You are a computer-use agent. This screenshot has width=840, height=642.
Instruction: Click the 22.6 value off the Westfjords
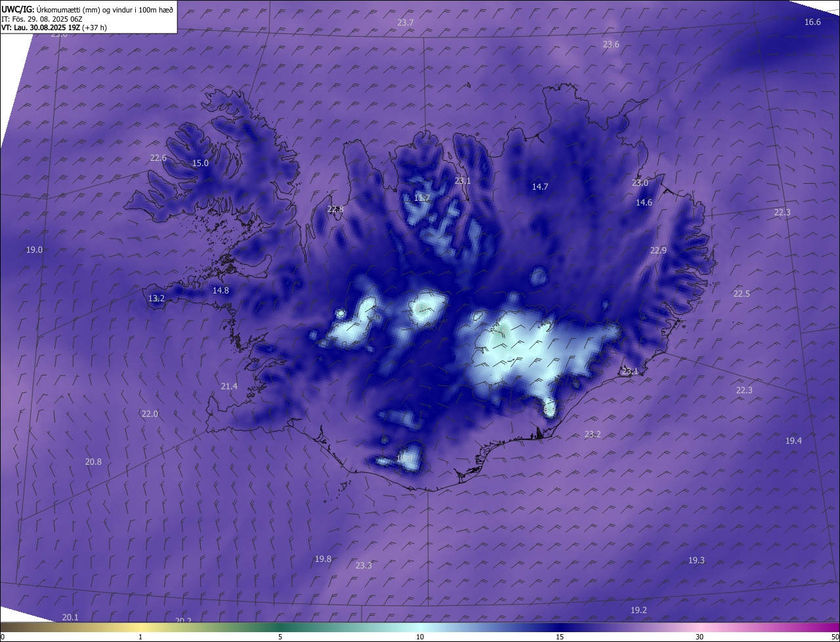click(x=158, y=158)
